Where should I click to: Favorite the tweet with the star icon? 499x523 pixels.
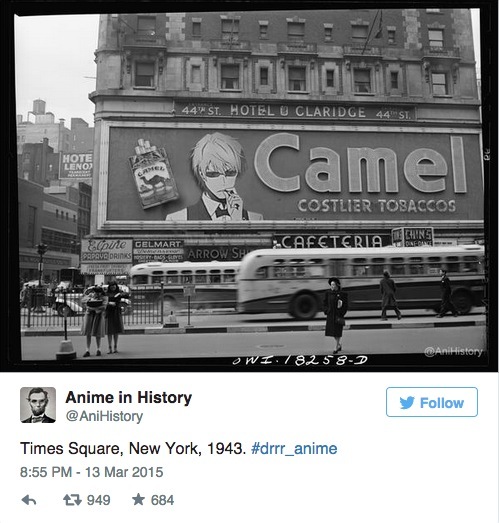pyautogui.click(x=138, y=500)
